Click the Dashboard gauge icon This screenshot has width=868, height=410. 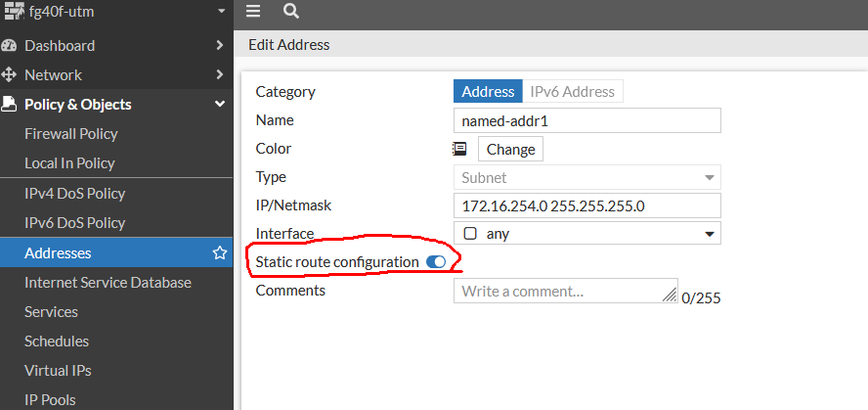pyautogui.click(x=10, y=46)
